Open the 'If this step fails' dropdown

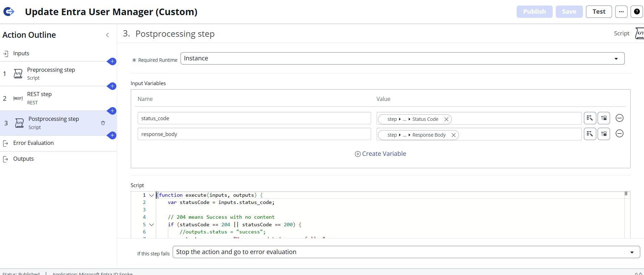coord(406,252)
